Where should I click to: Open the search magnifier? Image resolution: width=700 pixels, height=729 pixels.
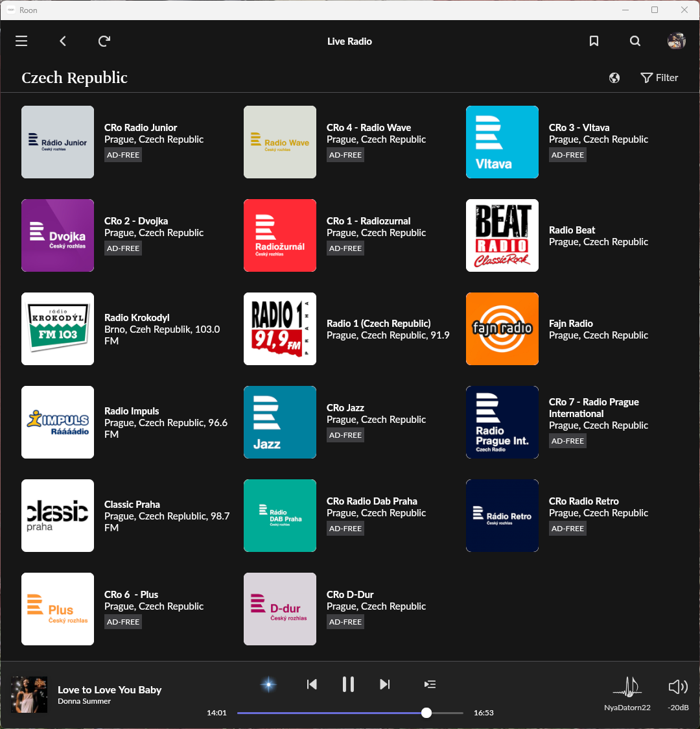[635, 41]
